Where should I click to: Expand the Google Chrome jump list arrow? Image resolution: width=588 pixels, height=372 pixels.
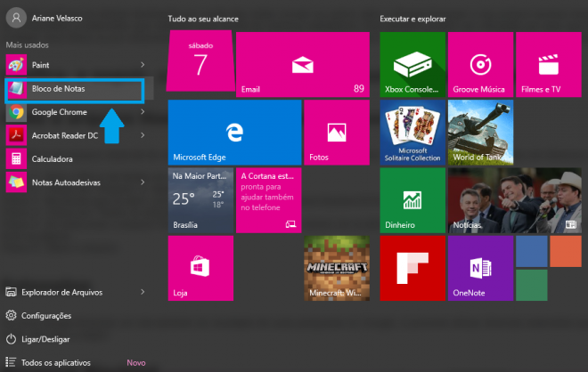pyautogui.click(x=143, y=111)
